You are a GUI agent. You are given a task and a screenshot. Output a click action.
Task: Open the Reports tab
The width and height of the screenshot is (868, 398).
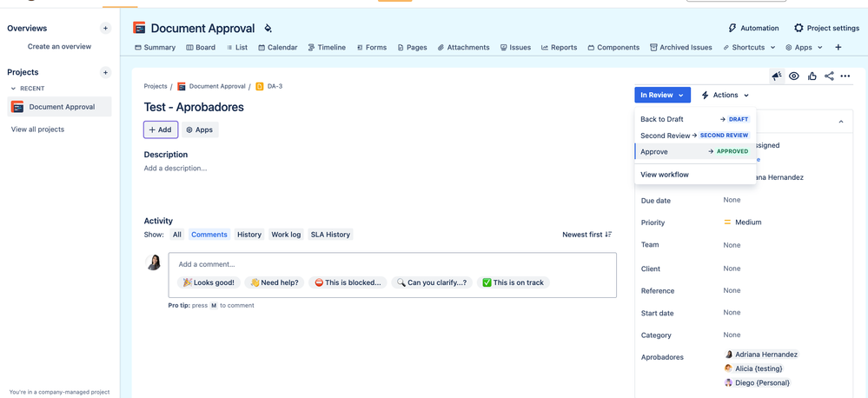559,48
